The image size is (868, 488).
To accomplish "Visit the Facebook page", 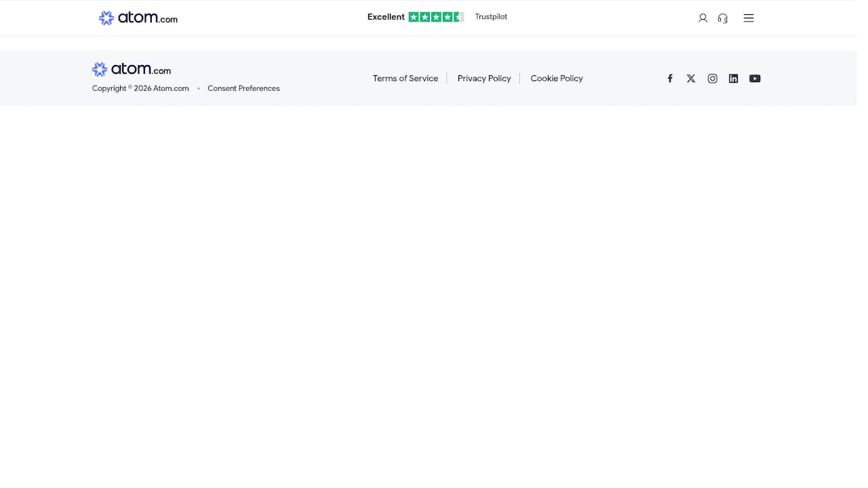I will (x=670, y=79).
